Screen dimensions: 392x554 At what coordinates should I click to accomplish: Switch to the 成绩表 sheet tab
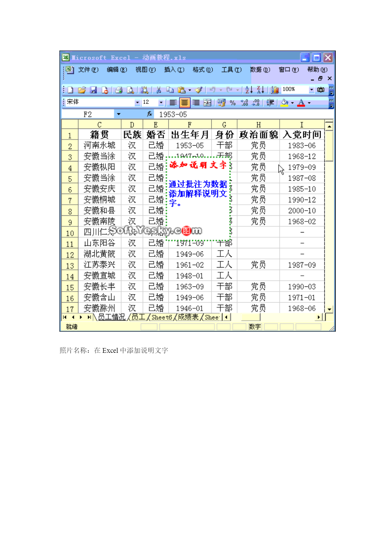click(x=188, y=317)
